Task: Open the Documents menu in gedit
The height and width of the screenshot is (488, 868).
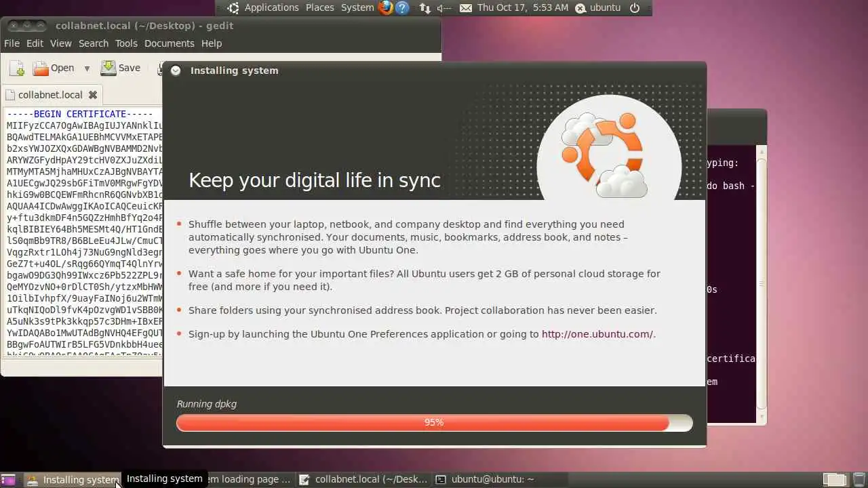Action: coord(170,43)
